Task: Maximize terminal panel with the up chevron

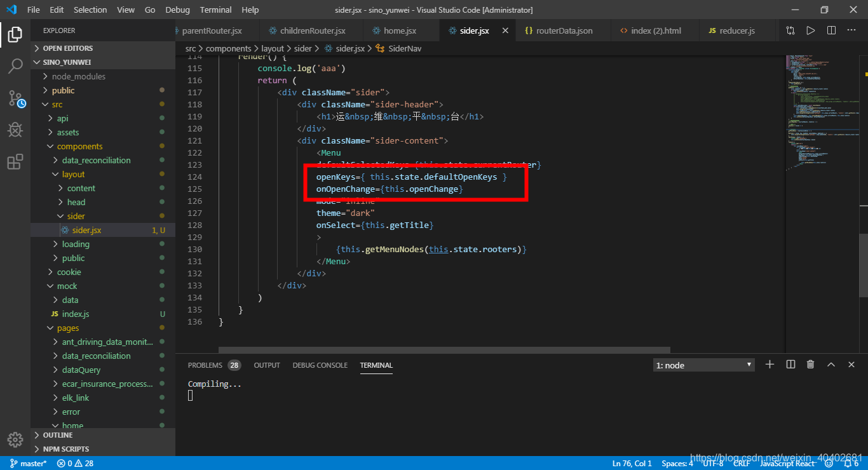Action: pyautogui.click(x=831, y=365)
